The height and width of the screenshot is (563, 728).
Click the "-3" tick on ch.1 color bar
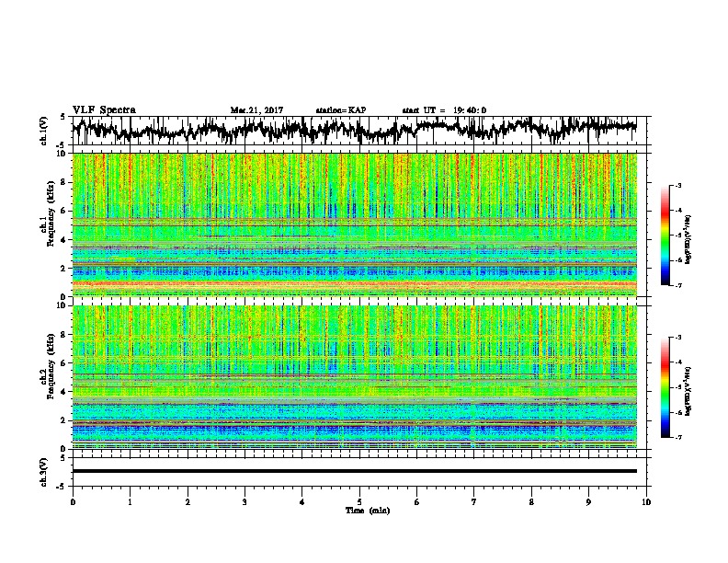(678, 185)
